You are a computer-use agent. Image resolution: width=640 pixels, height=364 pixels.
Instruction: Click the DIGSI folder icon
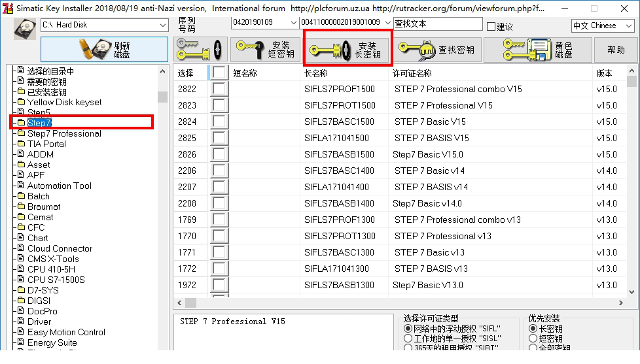point(21,301)
